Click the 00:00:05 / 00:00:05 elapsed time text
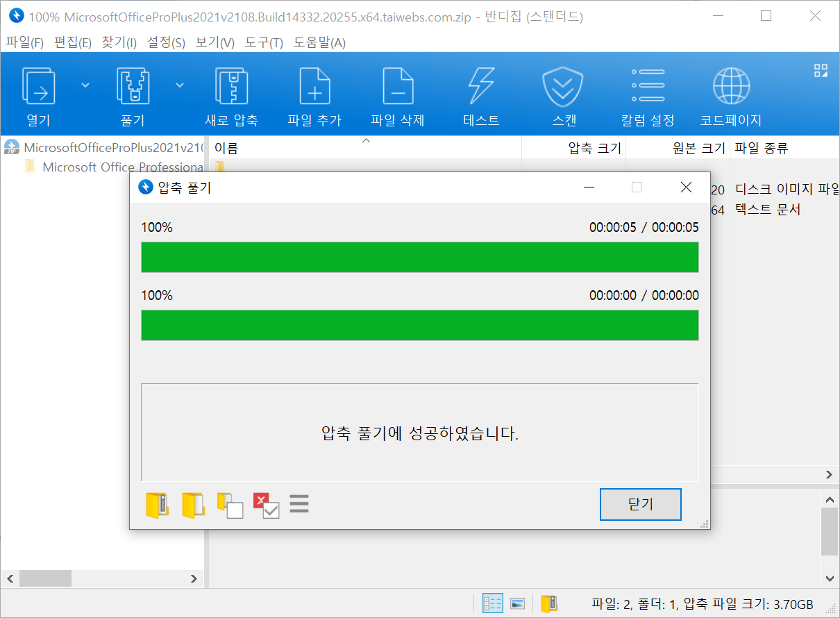 [x=644, y=227]
